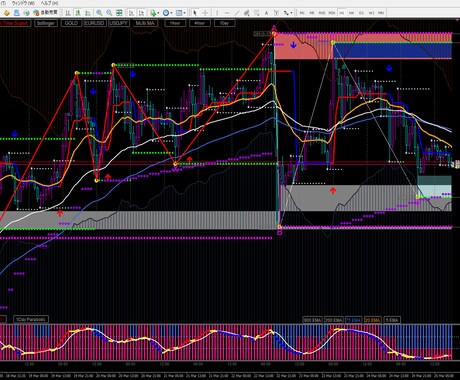Select the vertical line tool
Screen dimensions: 460x380
click(217, 13)
